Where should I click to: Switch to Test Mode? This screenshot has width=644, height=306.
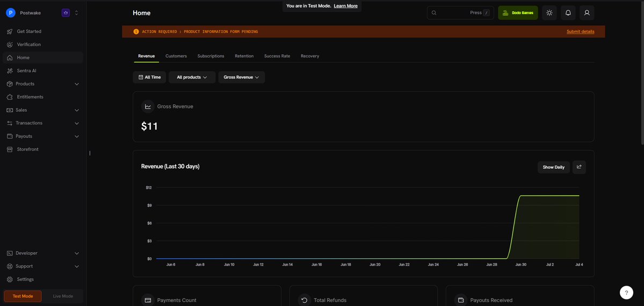pos(23,296)
